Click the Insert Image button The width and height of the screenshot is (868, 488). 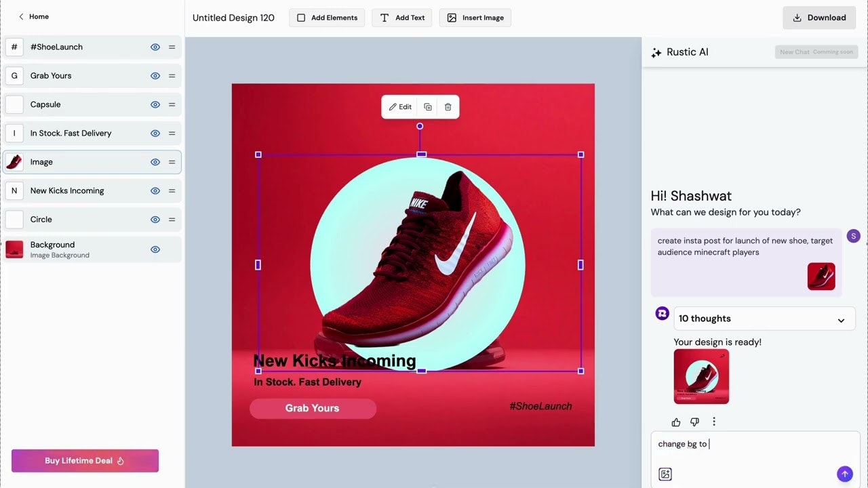(x=475, y=18)
